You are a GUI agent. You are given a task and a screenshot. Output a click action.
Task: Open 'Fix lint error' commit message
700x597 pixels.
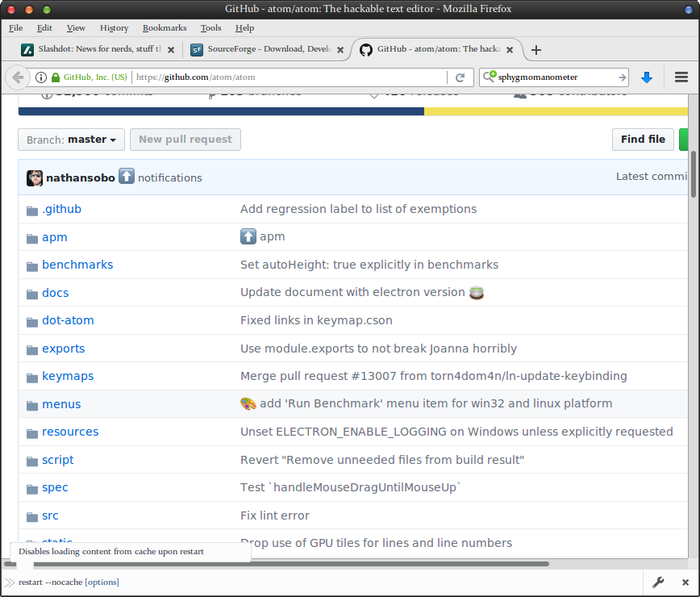click(274, 516)
